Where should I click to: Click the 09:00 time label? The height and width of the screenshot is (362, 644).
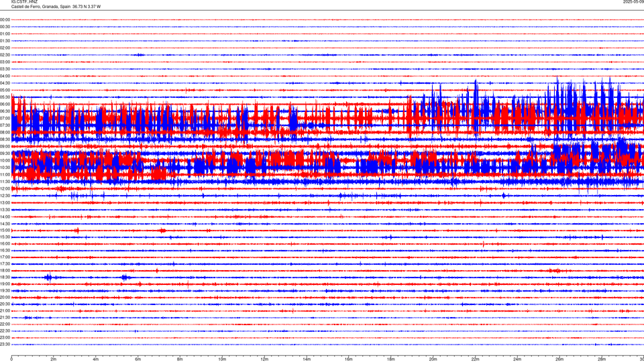tap(5, 147)
